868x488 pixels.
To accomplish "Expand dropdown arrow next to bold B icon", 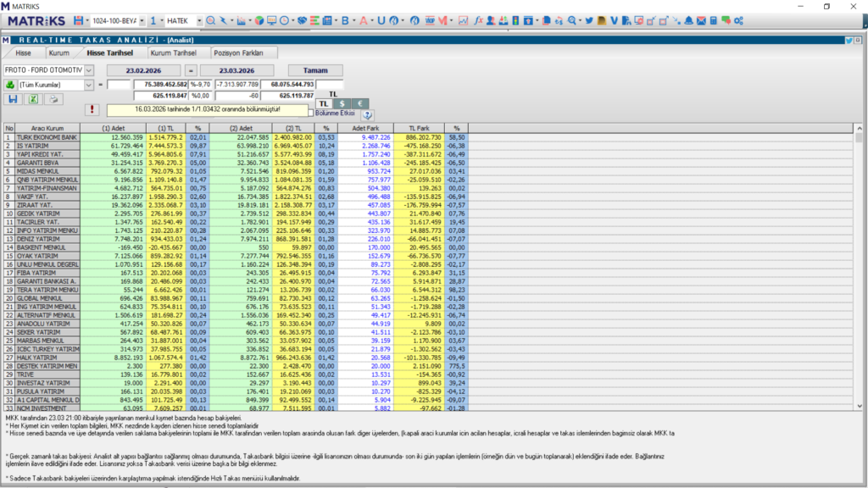I will pos(353,20).
